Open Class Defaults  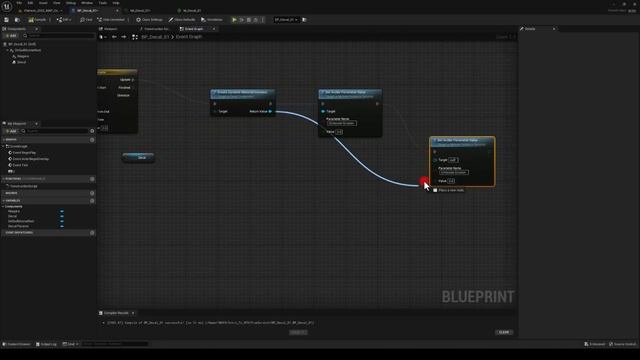pyautogui.click(x=182, y=20)
